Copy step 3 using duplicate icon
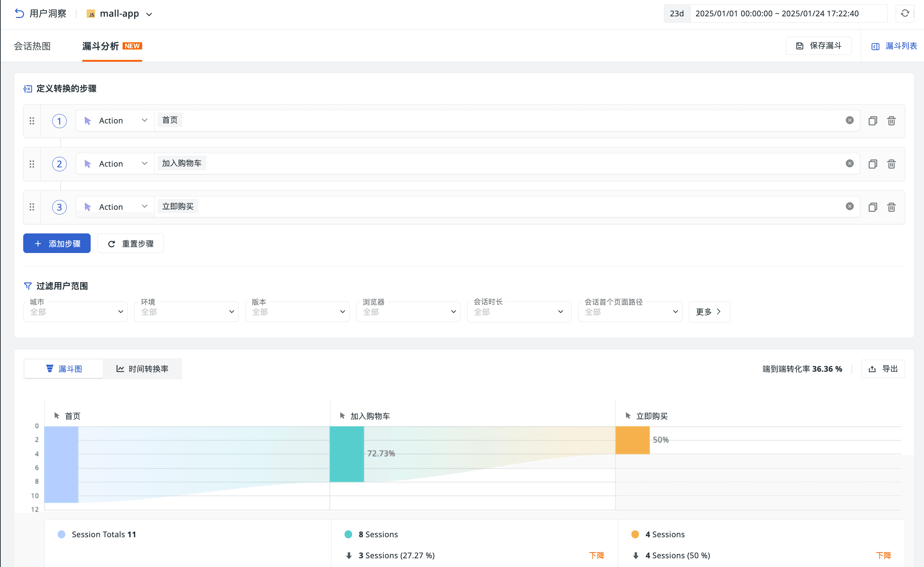Viewport: 924px width, 567px height. pos(872,207)
